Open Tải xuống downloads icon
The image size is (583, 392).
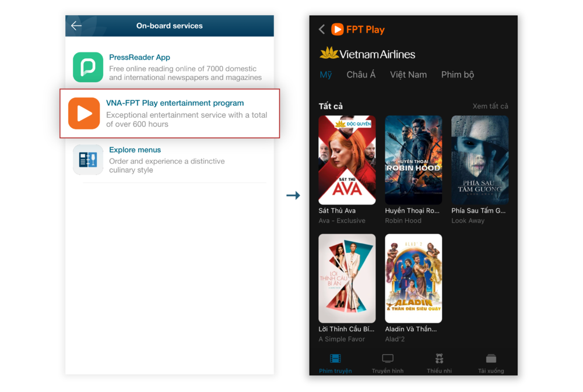coord(491,359)
